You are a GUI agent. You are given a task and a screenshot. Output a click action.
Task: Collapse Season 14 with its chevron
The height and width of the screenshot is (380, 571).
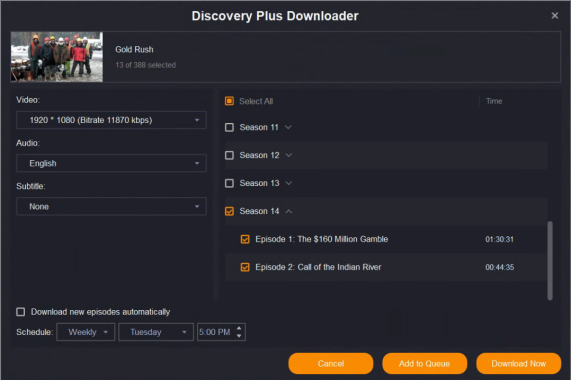pos(289,211)
